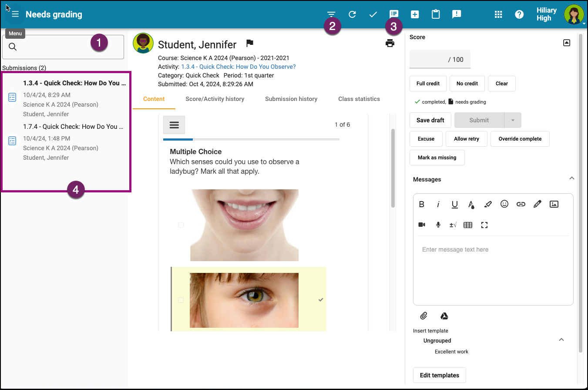The height and width of the screenshot is (390, 588).
Task: Switch to Class statistics tab
Action: (x=359, y=99)
